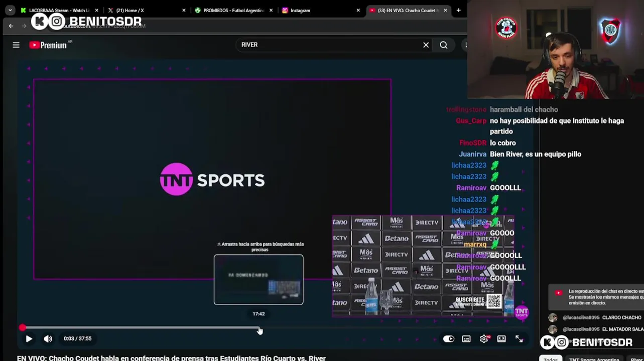The height and width of the screenshot is (361, 644).
Task: Close the Home / X tab
Action: [x=184, y=10]
